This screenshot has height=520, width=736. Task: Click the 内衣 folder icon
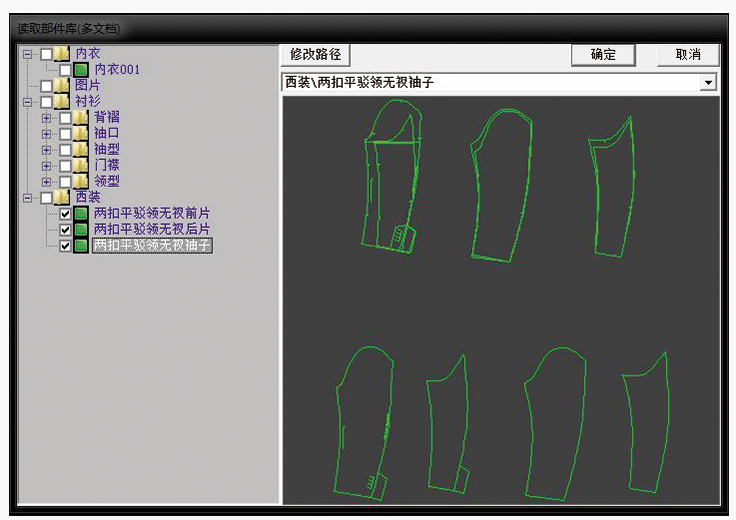tap(63, 54)
